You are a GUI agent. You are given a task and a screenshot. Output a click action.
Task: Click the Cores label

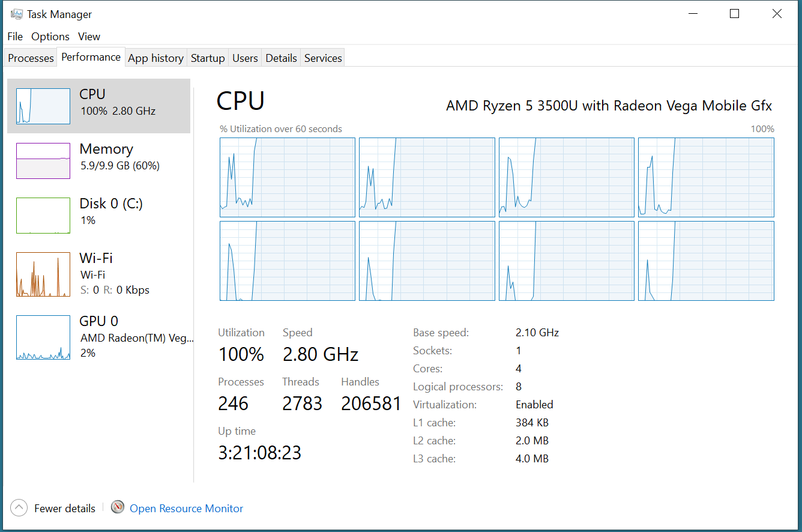[x=428, y=369]
